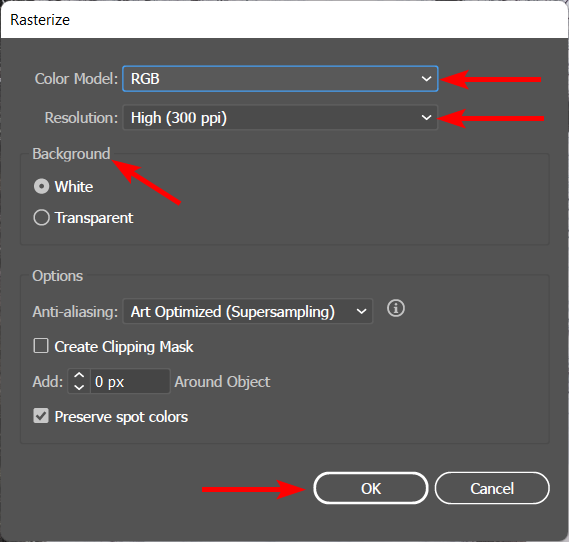569x542 pixels.
Task: Open the Anti-aliasing dropdown
Action: (x=247, y=311)
